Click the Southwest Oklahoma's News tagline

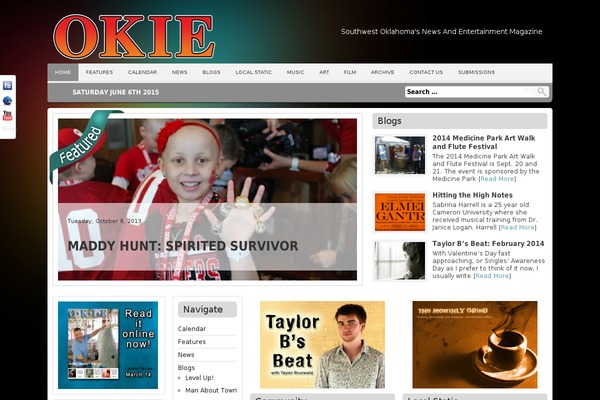(442, 32)
